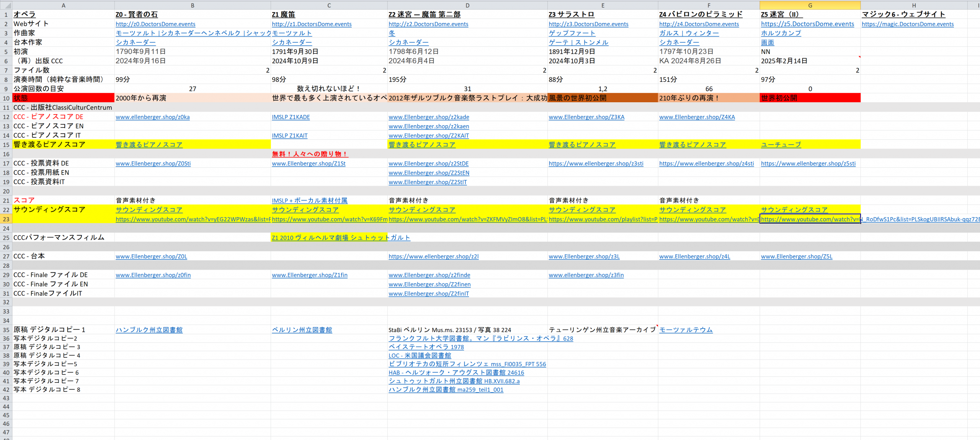
Task: Click the select-all corner of the sheet
Action: point(6,5)
